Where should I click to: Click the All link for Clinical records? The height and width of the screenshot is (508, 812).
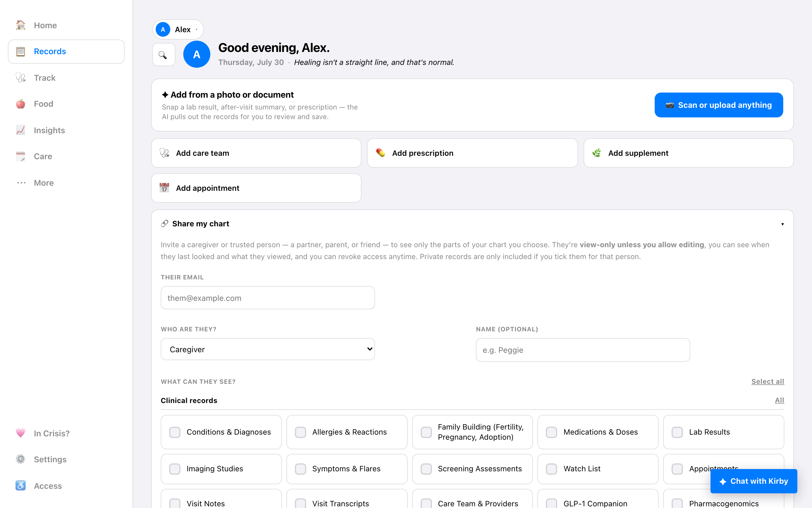point(779,400)
